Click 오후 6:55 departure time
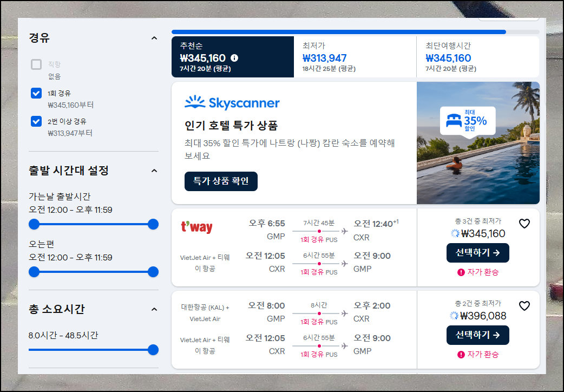This screenshot has height=392, width=564. (266, 223)
